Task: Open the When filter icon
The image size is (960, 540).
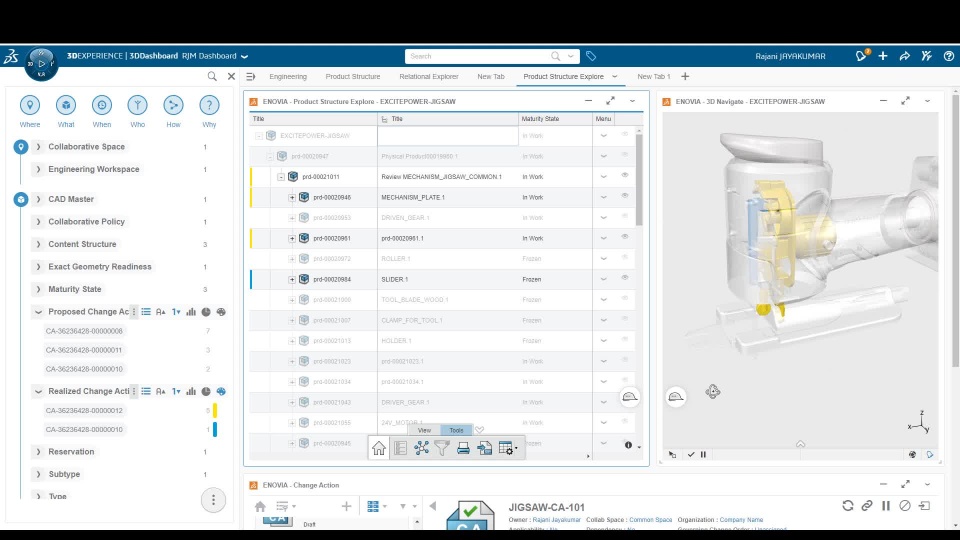Action: tap(102, 105)
